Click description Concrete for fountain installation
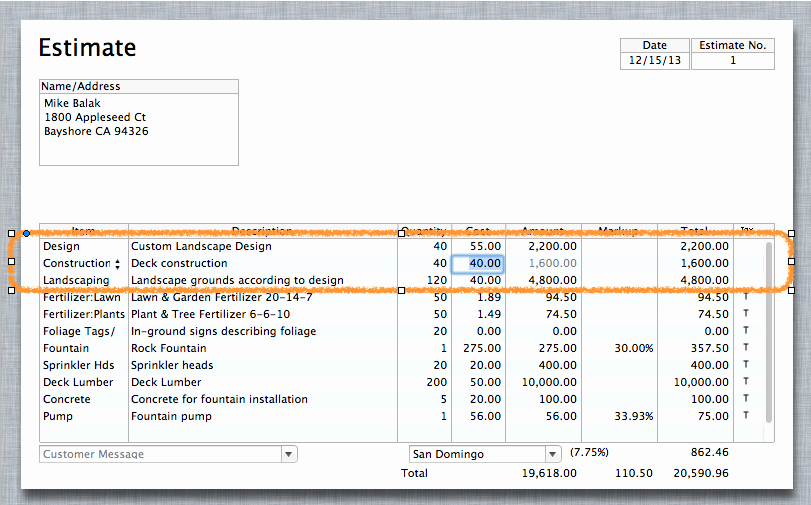Viewport: 811px width, 505px height. (x=219, y=400)
